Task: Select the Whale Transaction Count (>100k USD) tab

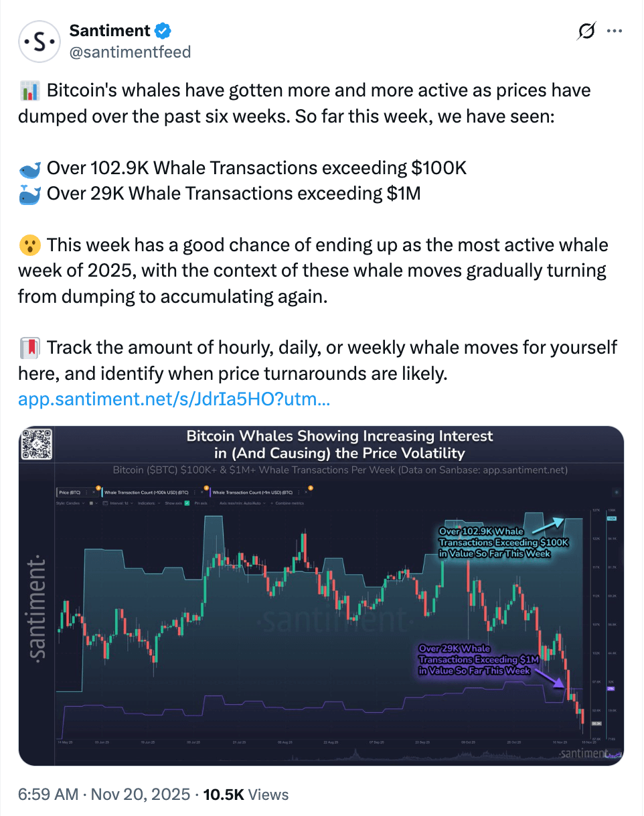Action: click(147, 491)
